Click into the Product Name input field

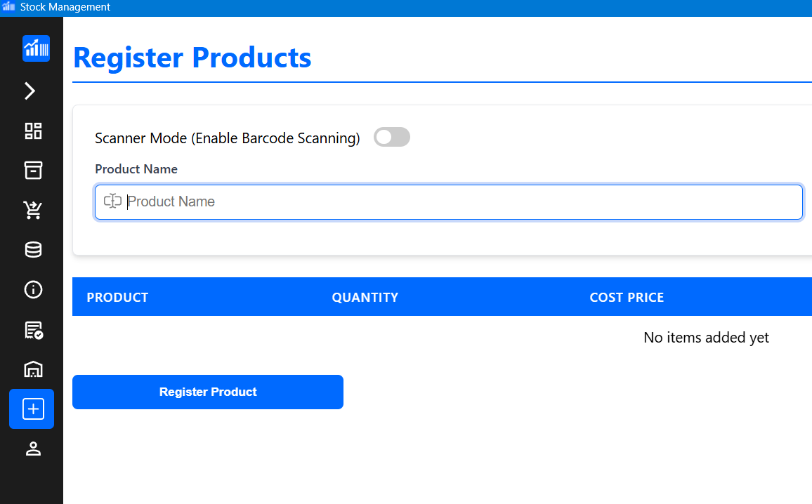click(x=450, y=202)
